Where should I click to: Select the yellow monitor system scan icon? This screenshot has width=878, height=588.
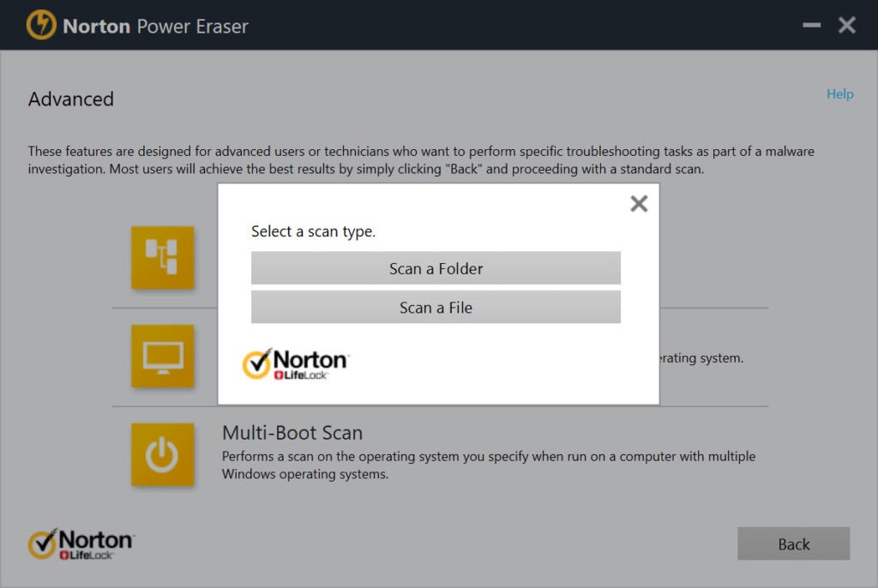tap(162, 357)
